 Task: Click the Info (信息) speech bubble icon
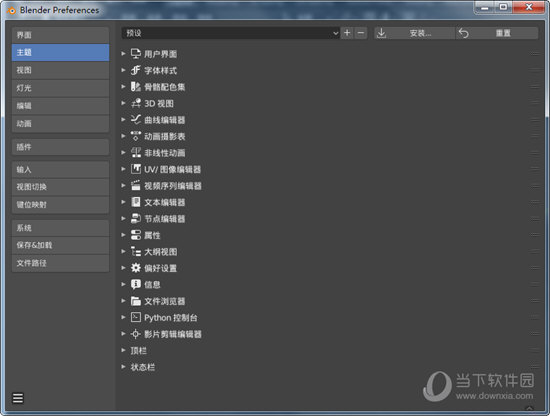point(135,284)
